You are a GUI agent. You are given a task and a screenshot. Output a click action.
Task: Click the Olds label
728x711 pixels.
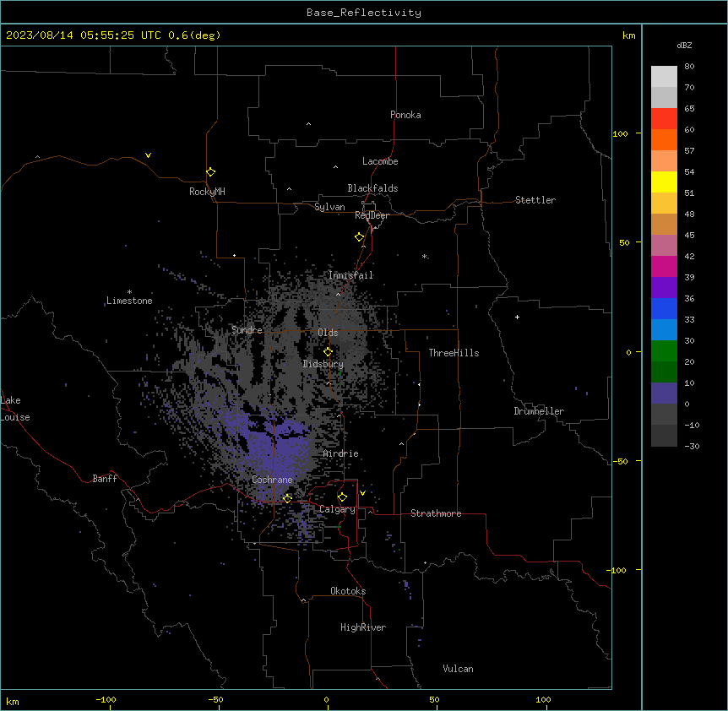tap(328, 333)
